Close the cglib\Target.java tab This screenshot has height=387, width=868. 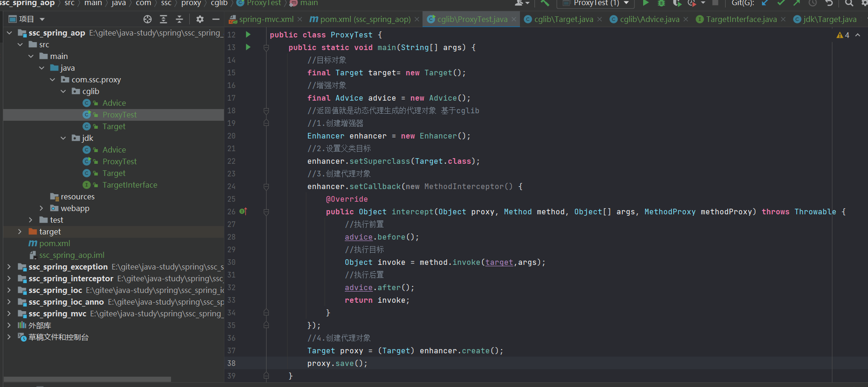coord(600,20)
